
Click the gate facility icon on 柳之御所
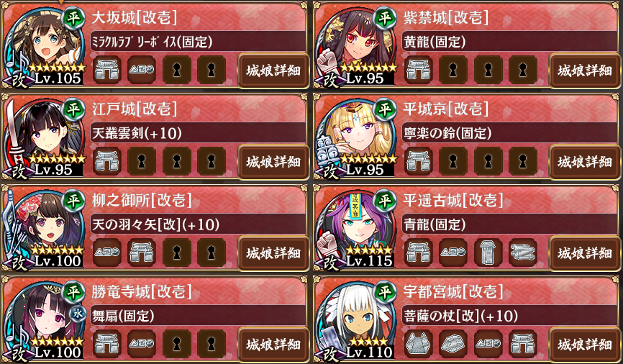click(142, 252)
